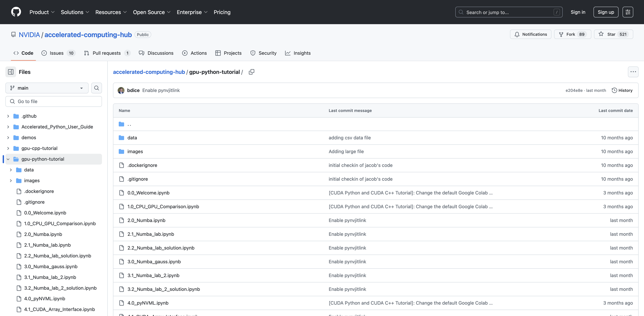Go to the GitHub homepage logo

[x=16, y=12]
